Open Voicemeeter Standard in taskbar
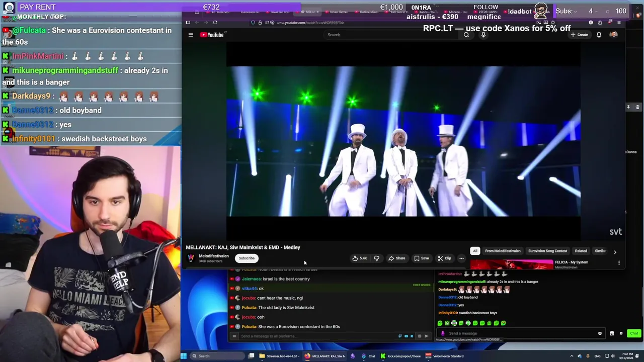The image size is (644, 362). 445,356
